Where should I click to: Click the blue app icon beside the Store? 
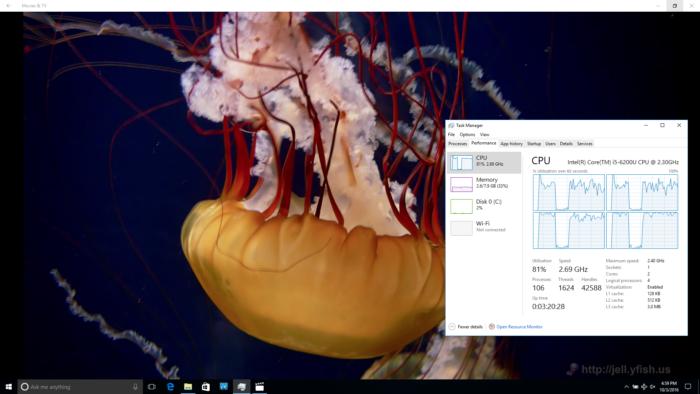click(224, 386)
